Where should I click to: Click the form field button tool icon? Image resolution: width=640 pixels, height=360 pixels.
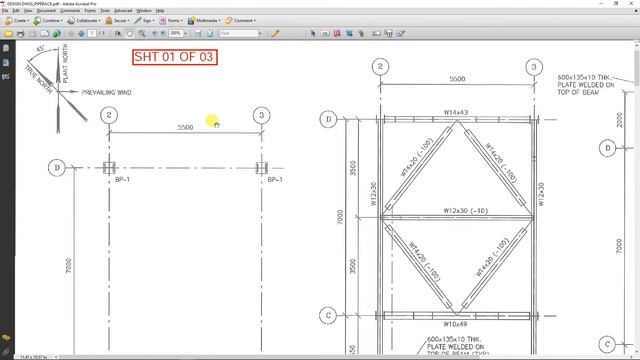pyautogui.click(x=376, y=33)
